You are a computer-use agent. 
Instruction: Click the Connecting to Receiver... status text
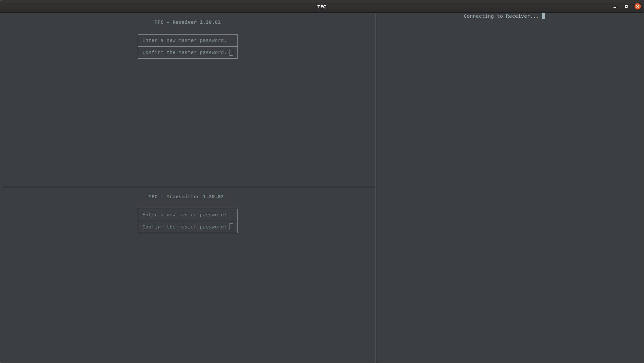(x=501, y=16)
